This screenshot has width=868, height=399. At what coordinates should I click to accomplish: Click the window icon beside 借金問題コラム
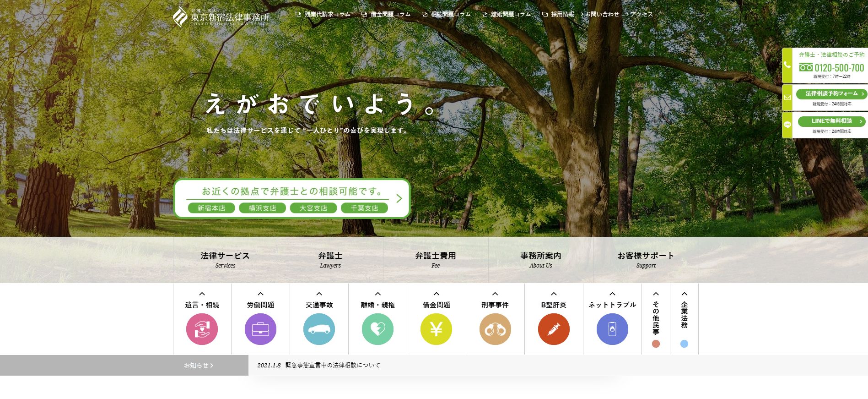point(364,14)
